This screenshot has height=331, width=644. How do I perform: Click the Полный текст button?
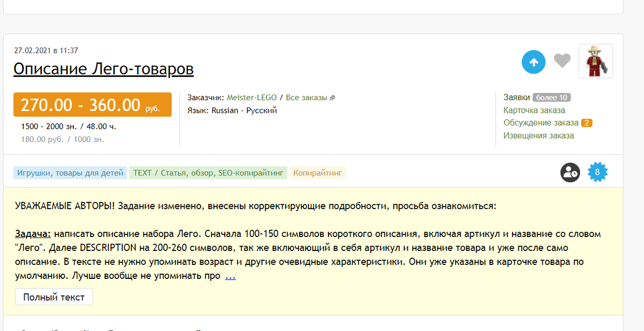pos(54,297)
